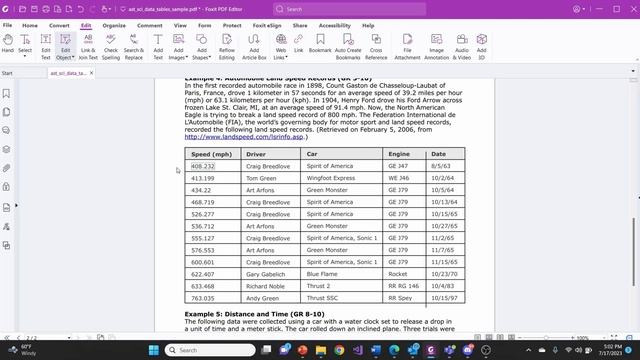Undo the last action
Screen dimensions: 640x360
[x=81, y=9]
